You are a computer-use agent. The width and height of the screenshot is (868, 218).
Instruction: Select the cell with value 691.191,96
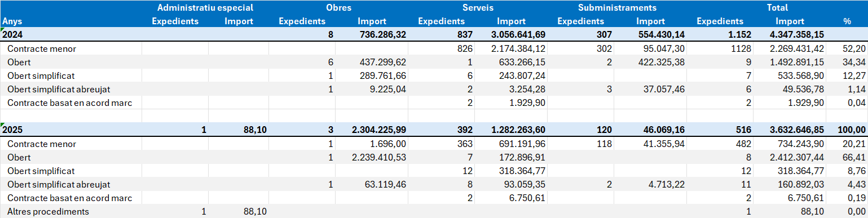coord(522,144)
